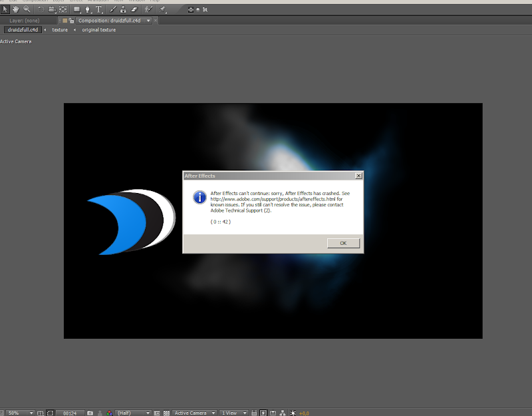Toggle pixel aspect ratio correction
The width and height of the screenshot is (532, 416).
tap(254, 413)
